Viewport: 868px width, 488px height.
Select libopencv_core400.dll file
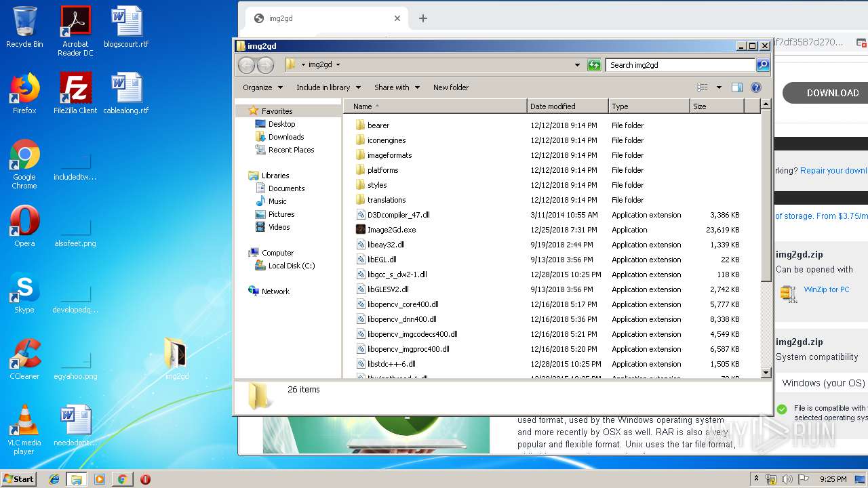point(403,304)
